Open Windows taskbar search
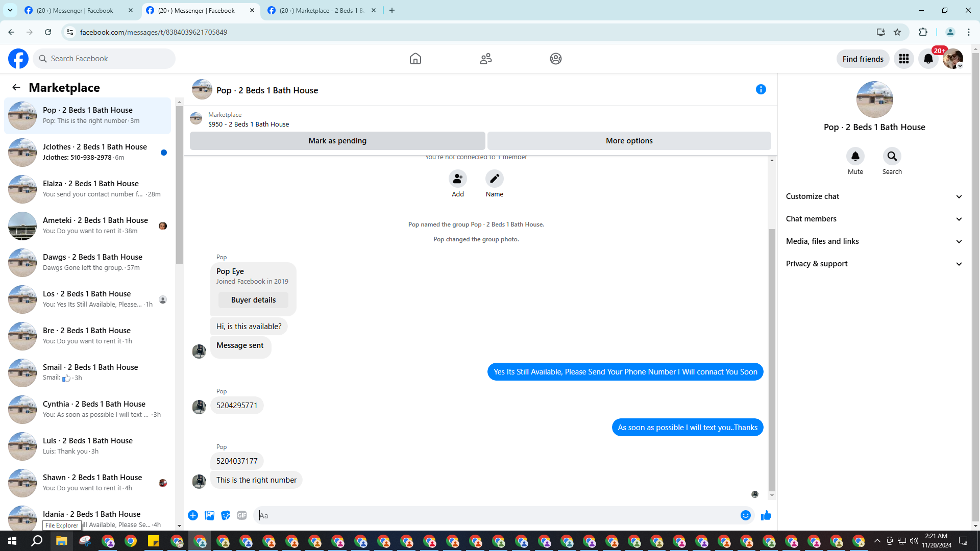 pos(37,541)
